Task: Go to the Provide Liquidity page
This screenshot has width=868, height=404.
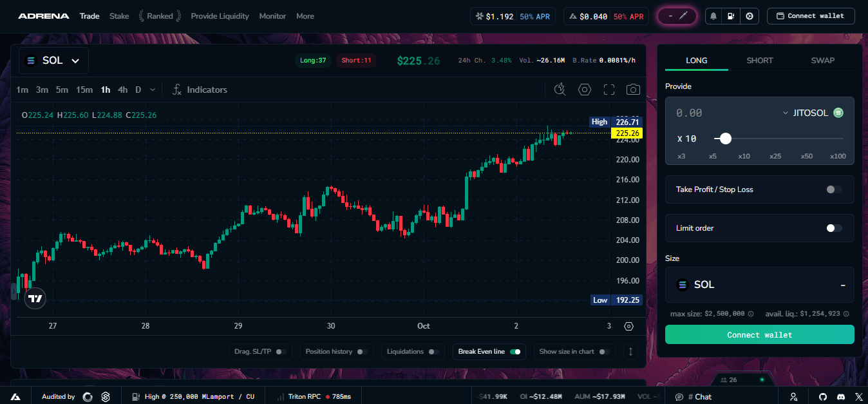Action: (220, 16)
